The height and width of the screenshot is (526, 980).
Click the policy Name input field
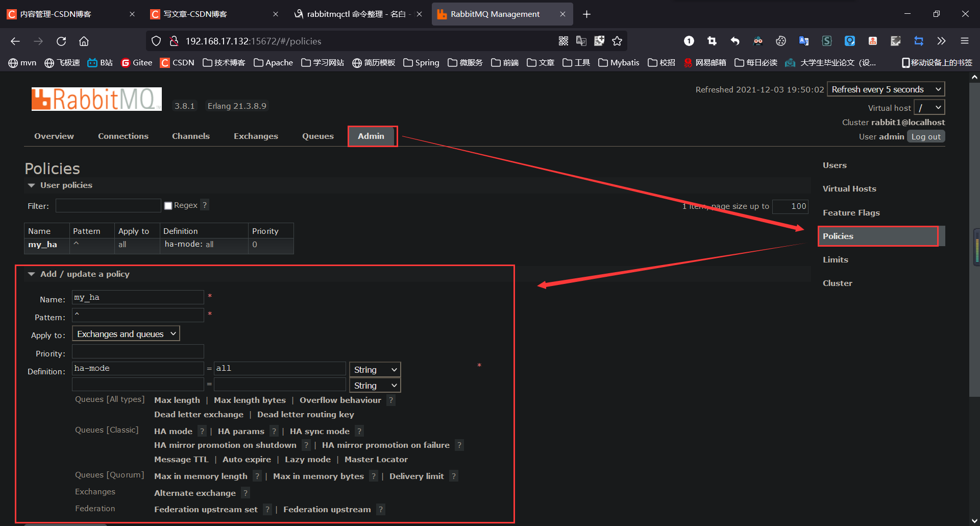coord(138,297)
